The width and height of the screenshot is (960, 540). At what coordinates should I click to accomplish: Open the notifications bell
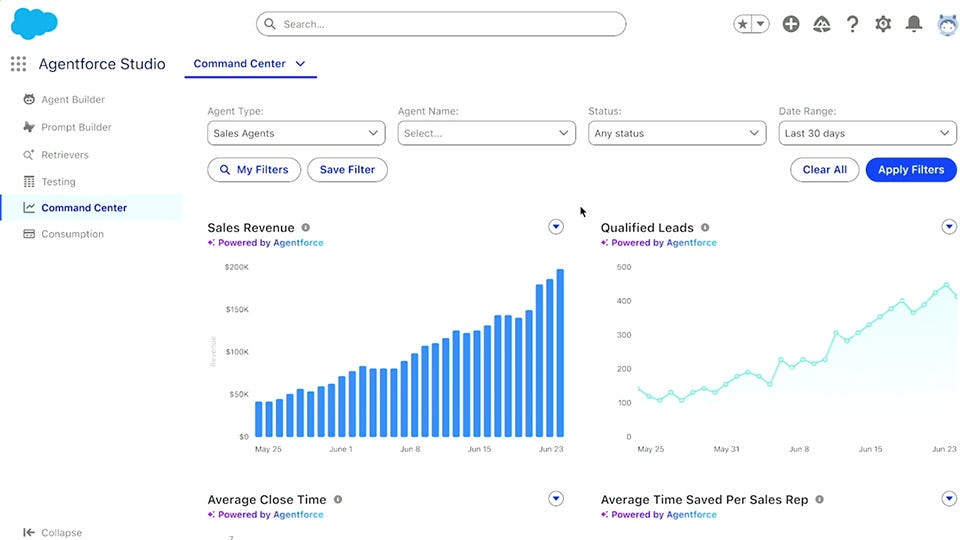[x=914, y=24]
